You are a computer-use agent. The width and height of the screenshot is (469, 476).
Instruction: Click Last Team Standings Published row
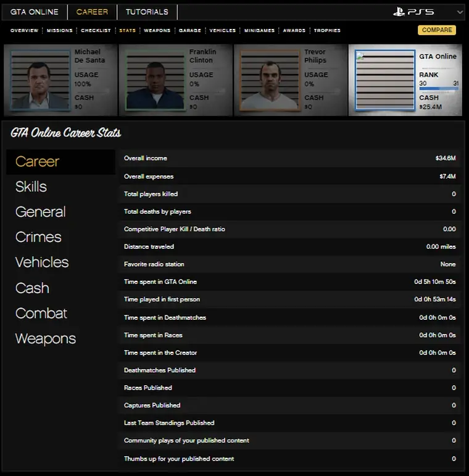click(289, 423)
